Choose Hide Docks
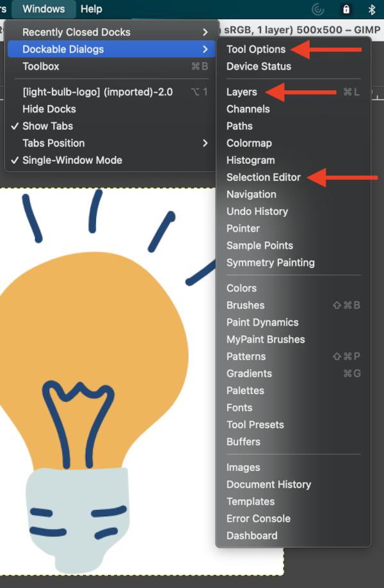 (x=49, y=109)
